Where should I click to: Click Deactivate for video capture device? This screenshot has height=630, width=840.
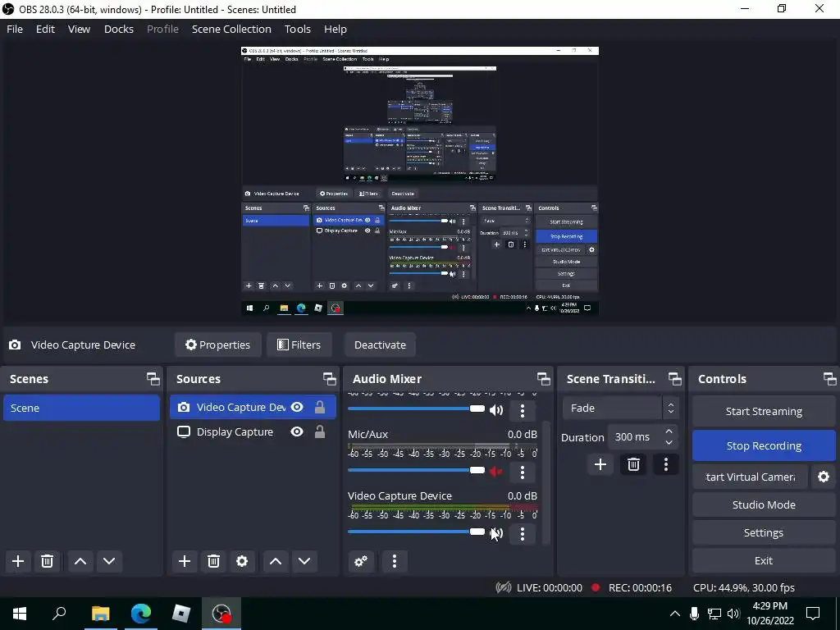coord(380,345)
